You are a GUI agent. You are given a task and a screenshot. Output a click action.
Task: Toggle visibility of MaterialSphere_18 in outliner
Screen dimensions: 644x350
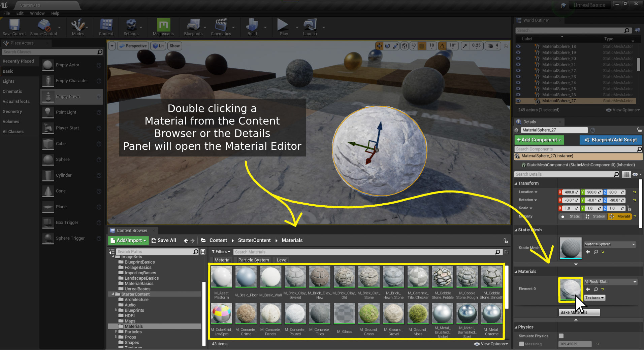pos(518,46)
